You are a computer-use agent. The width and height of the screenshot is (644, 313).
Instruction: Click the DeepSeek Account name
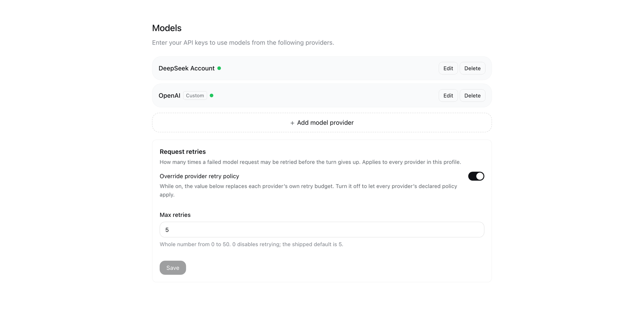(x=186, y=68)
